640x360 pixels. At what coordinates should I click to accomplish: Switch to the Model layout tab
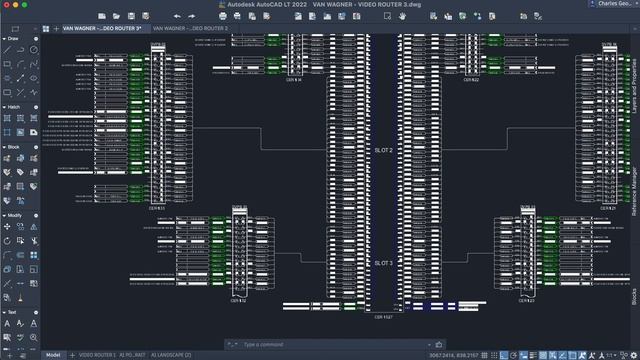[53, 356]
